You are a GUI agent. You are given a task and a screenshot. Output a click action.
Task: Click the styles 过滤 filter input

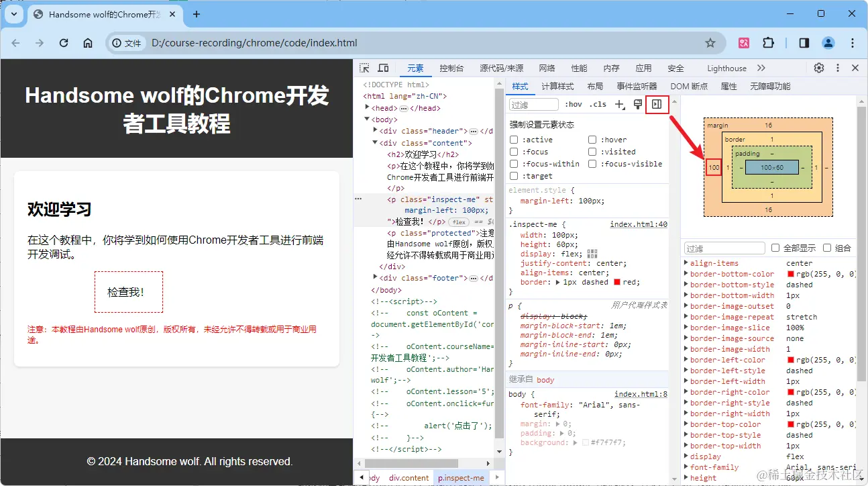tap(533, 105)
